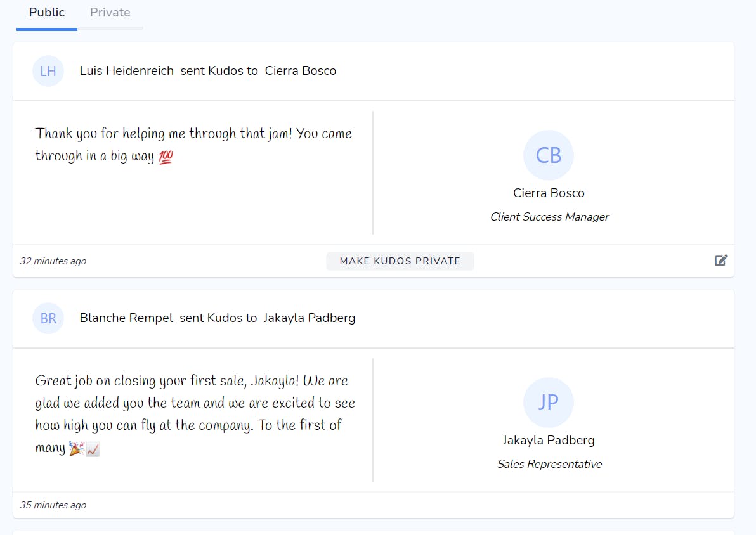Click the Jakayla Padberg name under avatar
Image resolution: width=756 pixels, height=535 pixels.
point(549,440)
